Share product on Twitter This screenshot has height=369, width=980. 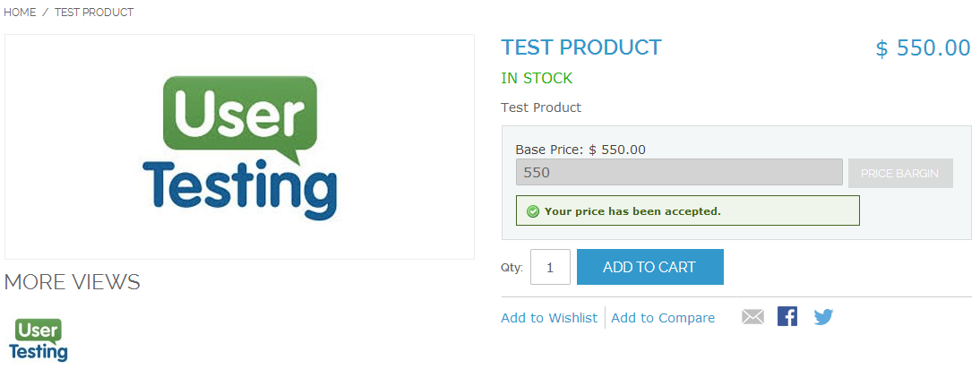coord(823,317)
